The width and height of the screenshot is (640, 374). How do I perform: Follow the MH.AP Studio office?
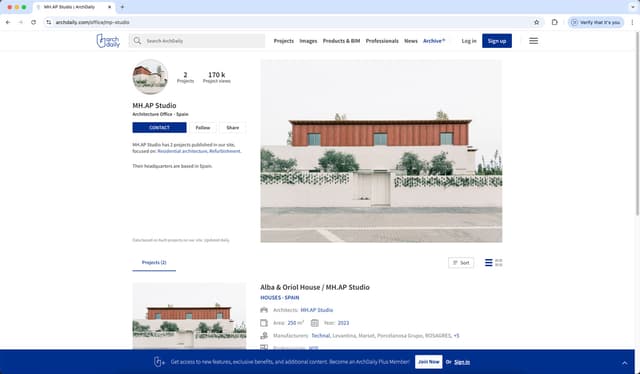pyautogui.click(x=203, y=127)
